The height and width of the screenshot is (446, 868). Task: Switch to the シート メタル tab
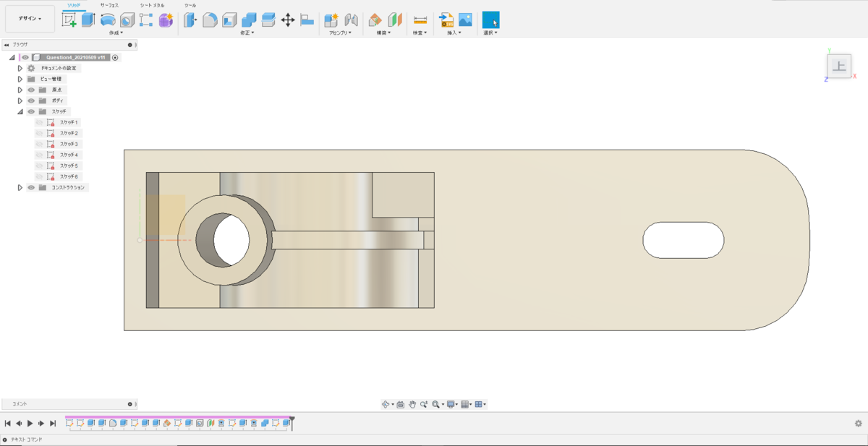pyautogui.click(x=152, y=5)
